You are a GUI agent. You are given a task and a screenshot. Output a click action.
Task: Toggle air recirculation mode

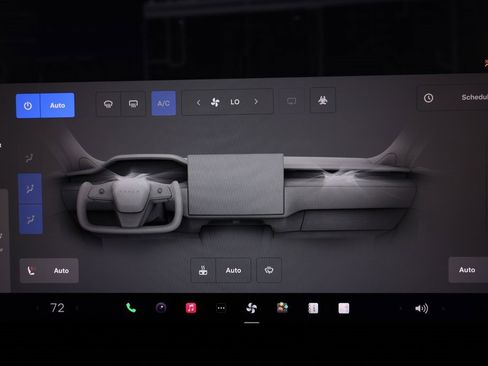269,270
